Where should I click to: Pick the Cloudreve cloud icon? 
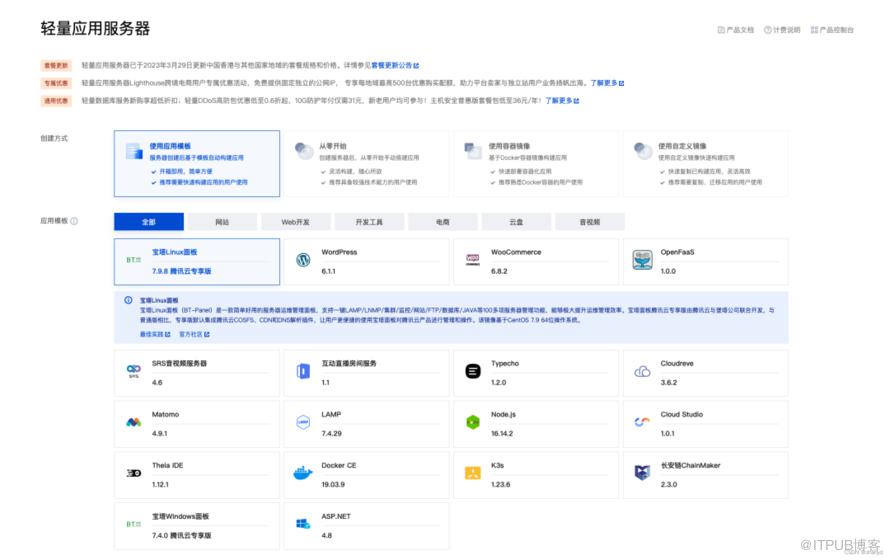pos(642,371)
